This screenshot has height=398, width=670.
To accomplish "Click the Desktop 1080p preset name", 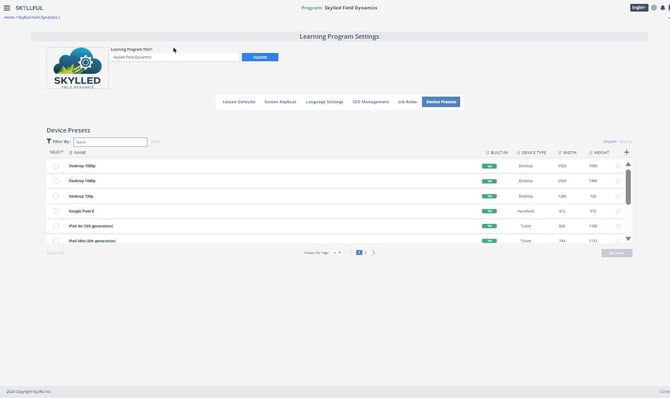I will coord(82,166).
